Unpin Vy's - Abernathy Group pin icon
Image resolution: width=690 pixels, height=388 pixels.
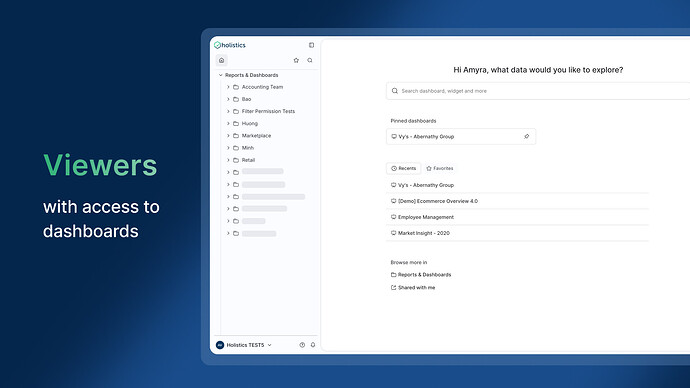pyautogui.click(x=526, y=136)
